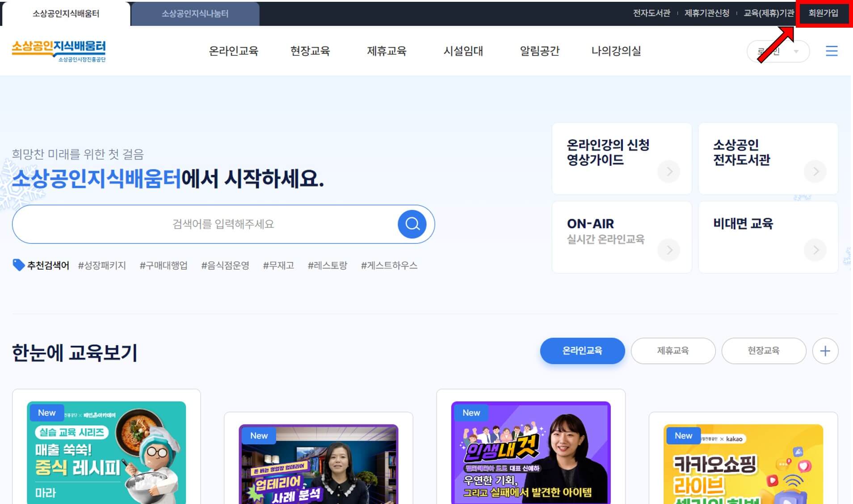Open 온라인강의 신청 영상가이드 via its arrow icon
Image resolution: width=853 pixels, height=504 pixels.
click(x=668, y=171)
